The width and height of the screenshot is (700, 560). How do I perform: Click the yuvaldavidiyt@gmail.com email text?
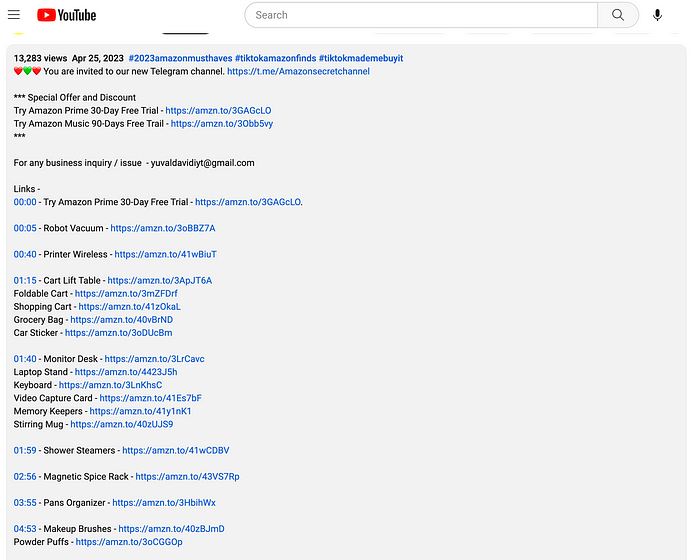tap(203, 163)
